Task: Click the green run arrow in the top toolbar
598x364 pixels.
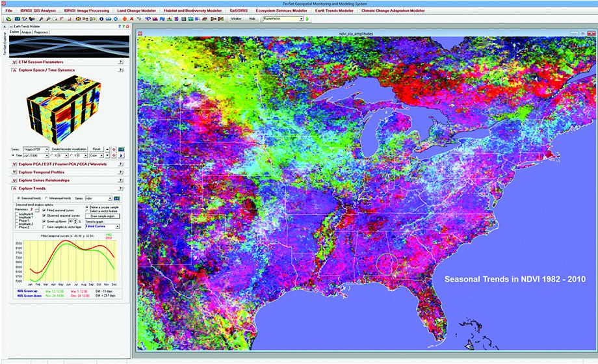Action: point(307,19)
